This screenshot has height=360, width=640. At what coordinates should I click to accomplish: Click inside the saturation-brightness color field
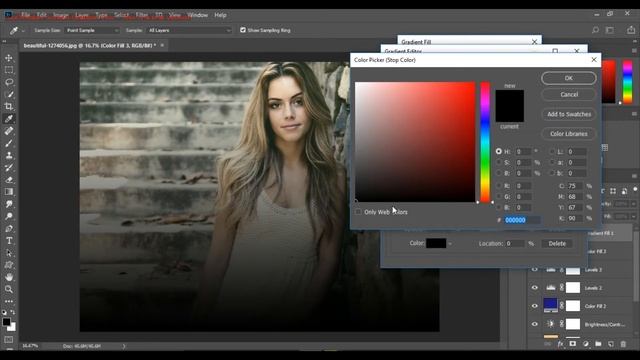415,142
